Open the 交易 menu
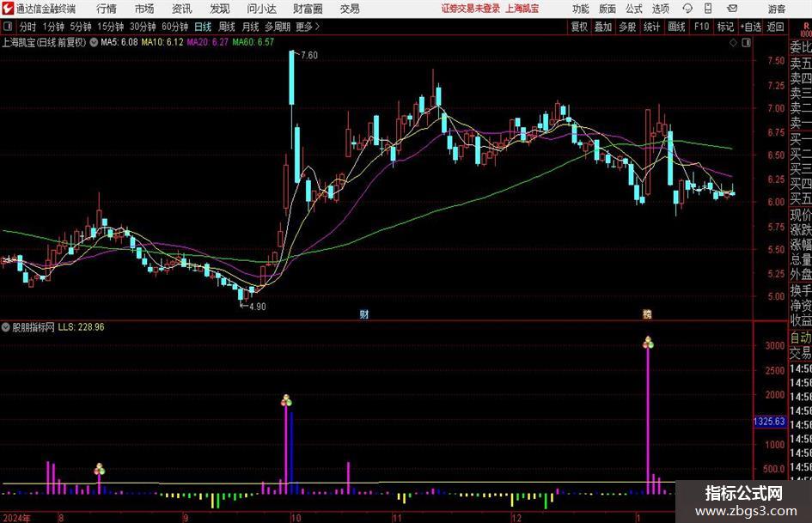Image resolution: width=812 pixels, height=523 pixels. [350, 9]
